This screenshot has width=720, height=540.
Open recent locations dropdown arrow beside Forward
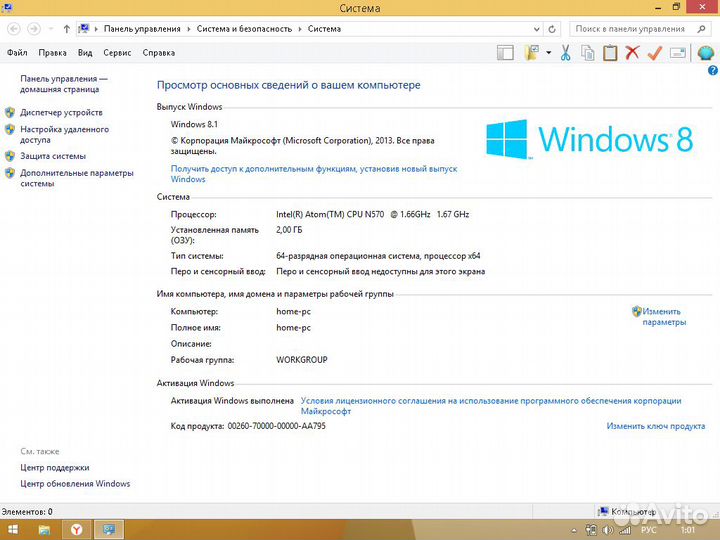[51, 29]
